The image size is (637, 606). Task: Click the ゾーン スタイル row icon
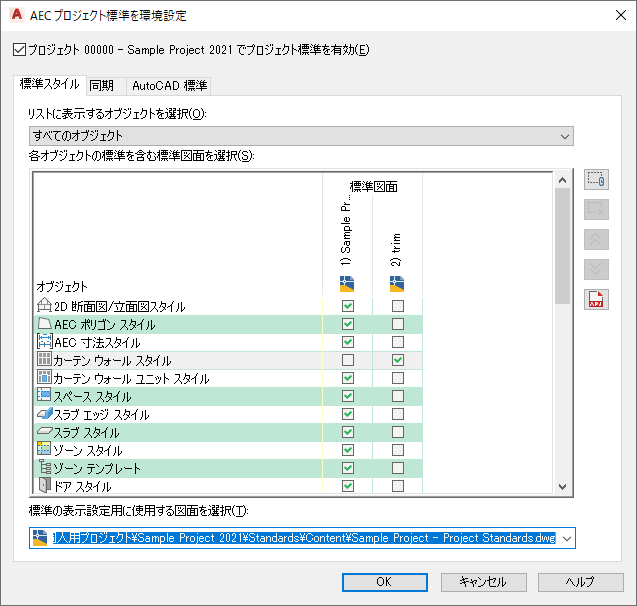pyautogui.click(x=44, y=449)
